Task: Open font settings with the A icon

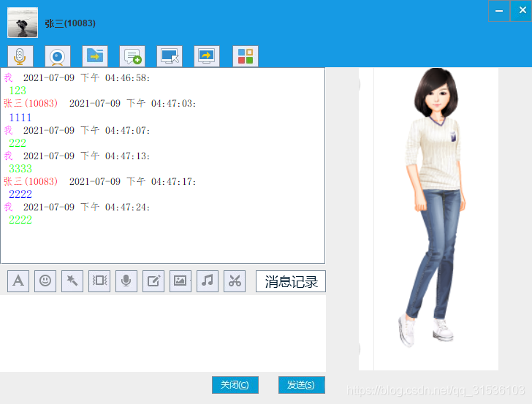Action: click(18, 281)
